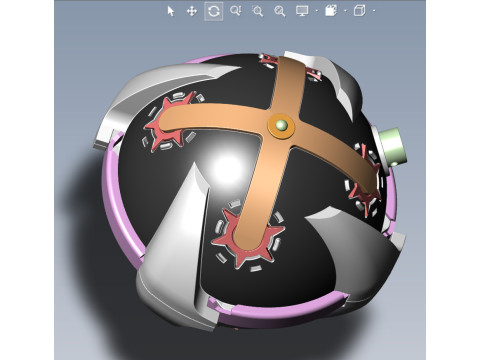Click the monitor display settings icon

coord(302,11)
